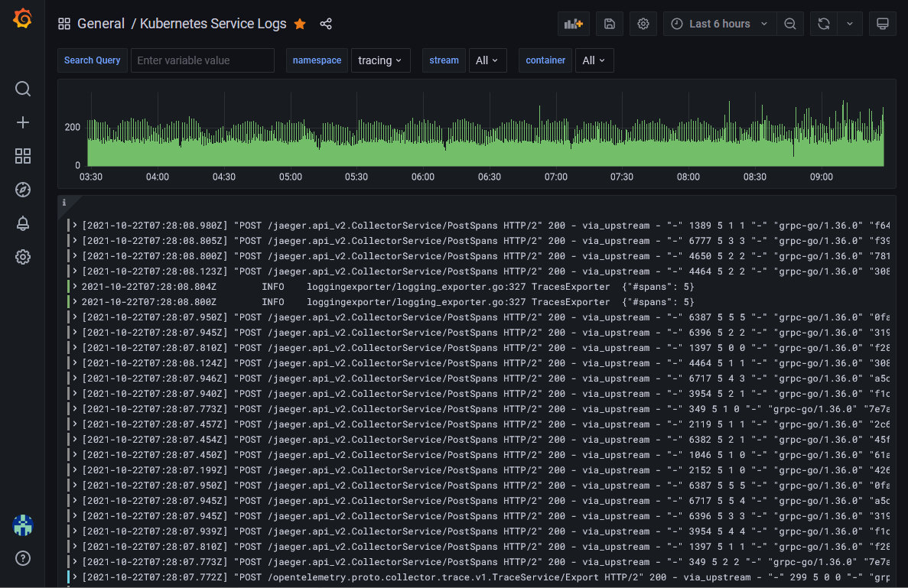Click the Add panel icon
This screenshot has width=908, height=588.
(x=573, y=24)
